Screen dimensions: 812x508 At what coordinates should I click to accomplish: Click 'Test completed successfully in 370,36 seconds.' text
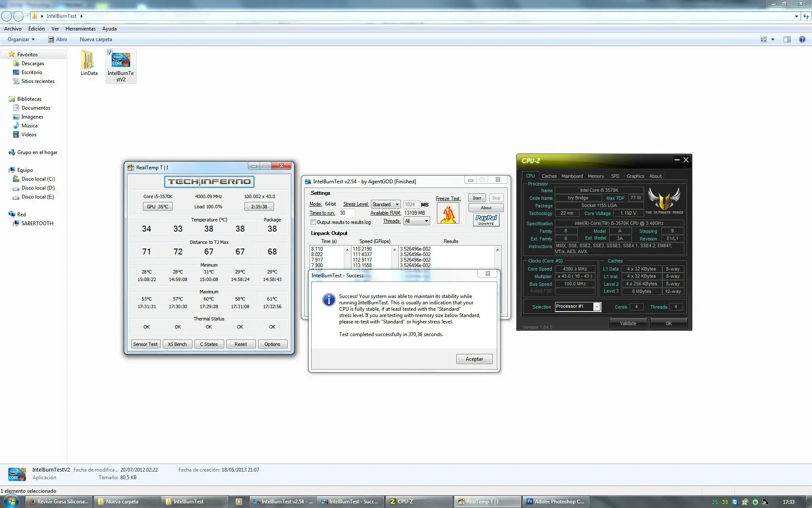pyautogui.click(x=391, y=334)
